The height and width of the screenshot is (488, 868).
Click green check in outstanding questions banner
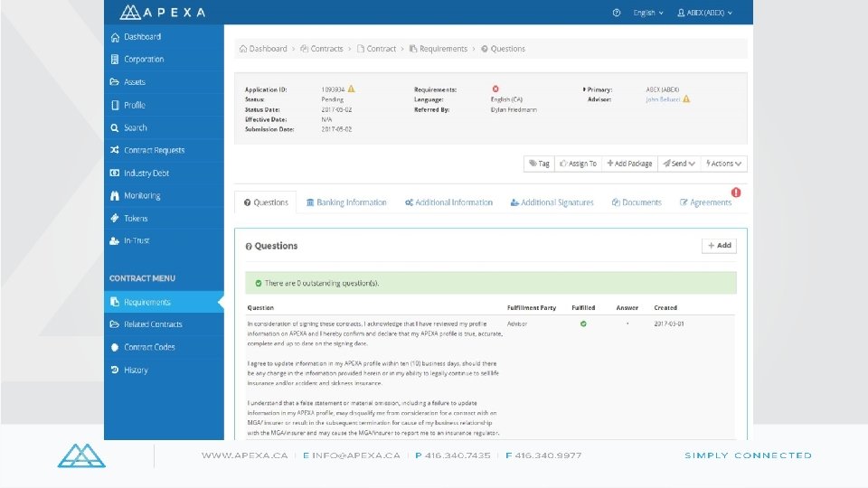coord(258,283)
